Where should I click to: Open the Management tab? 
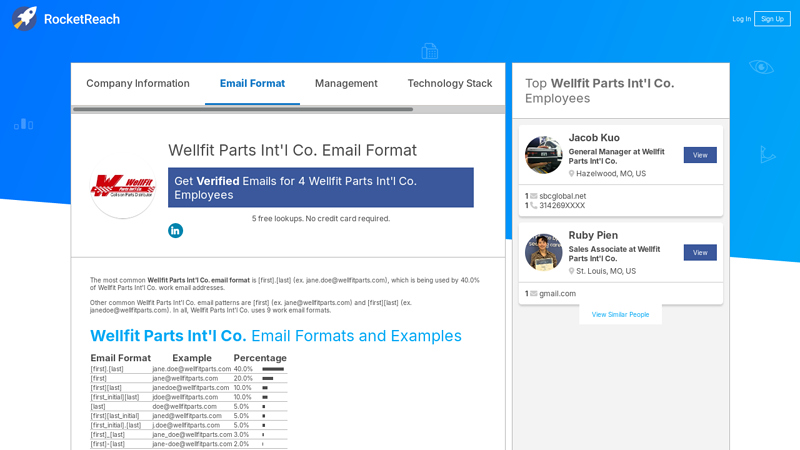coord(346,83)
